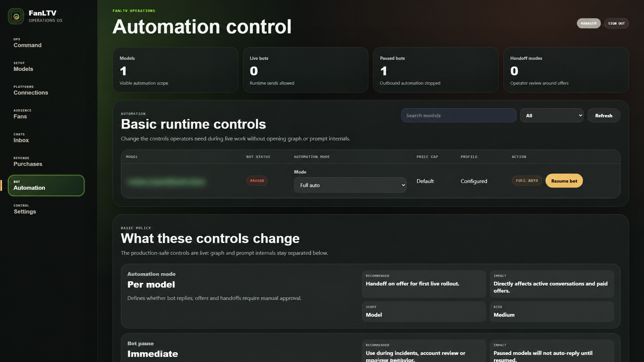Screen dimensions: 644x362
Task: Click the 'Automation control' page title
Action: (x=202, y=27)
